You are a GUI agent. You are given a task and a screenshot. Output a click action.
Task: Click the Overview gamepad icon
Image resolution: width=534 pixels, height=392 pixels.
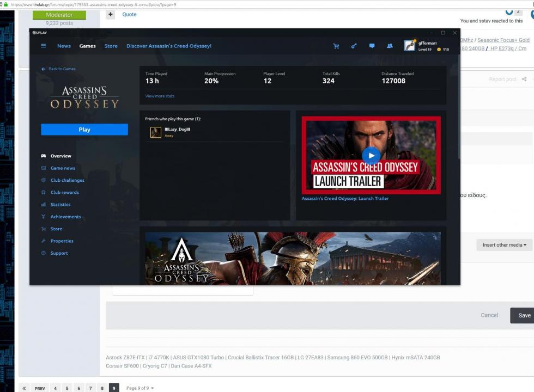(43, 156)
